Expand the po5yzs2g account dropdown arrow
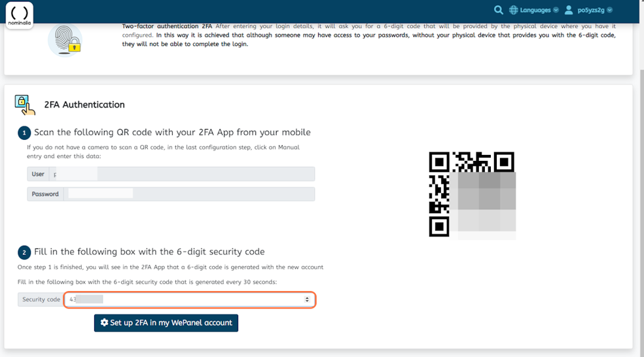Screen dimensions: 644x357 click(x=609, y=10)
